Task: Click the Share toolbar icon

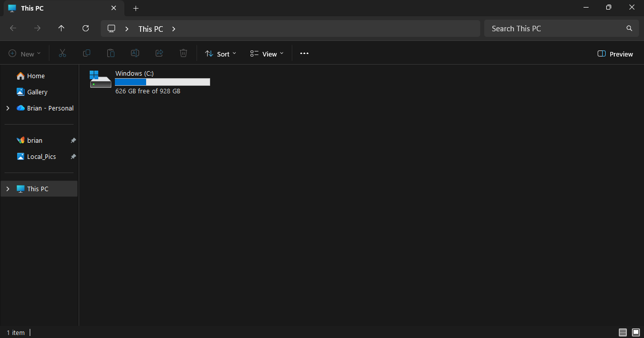Action: pyautogui.click(x=159, y=53)
